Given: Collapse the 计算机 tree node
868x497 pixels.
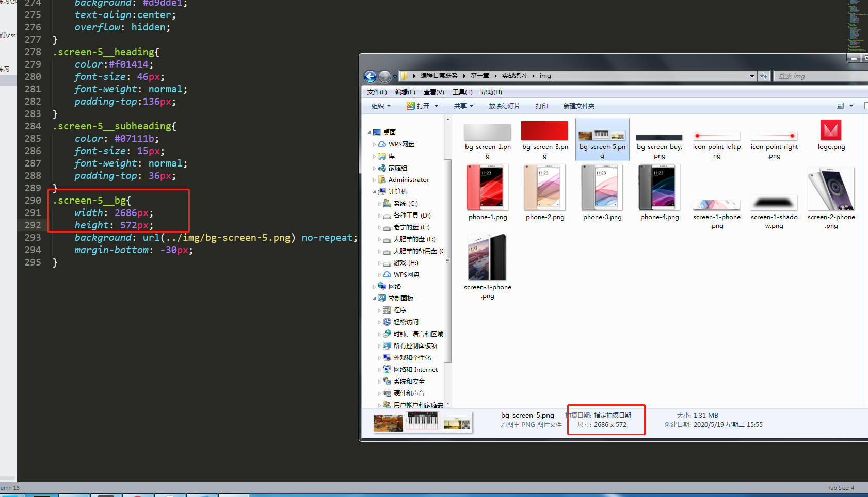Looking at the screenshot, I should click(x=374, y=192).
